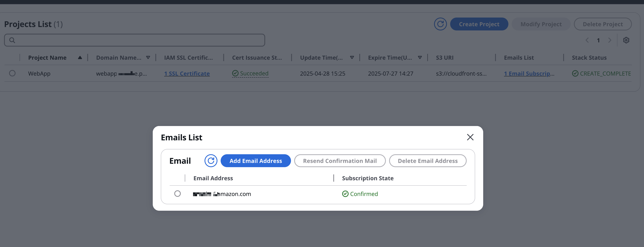Image resolution: width=644 pixels, height=247 pixels.
Task: Click the WebApp project name cell
Action: 39,74
